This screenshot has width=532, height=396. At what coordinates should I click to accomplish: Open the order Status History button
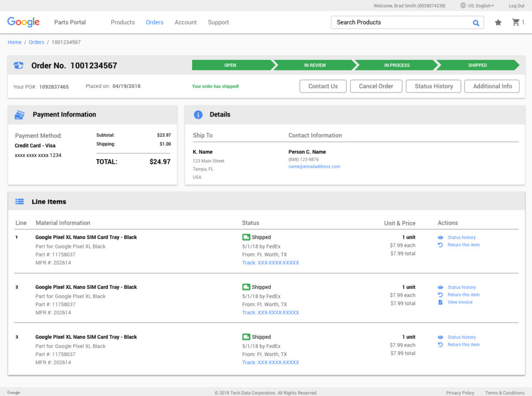[x=434, y=86]
